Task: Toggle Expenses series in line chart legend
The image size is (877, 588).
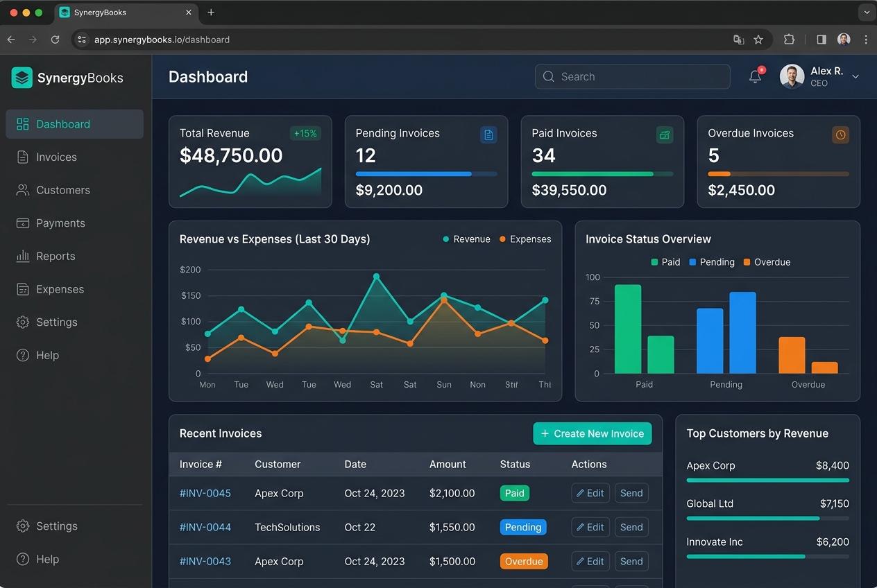Action: coord(525,239)
